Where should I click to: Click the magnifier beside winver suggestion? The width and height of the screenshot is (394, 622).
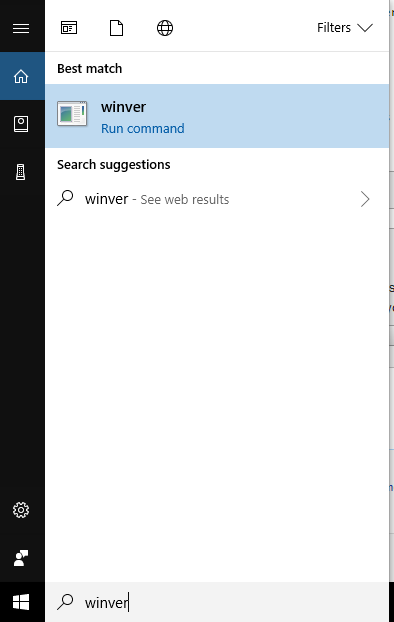tap(65, 198)
